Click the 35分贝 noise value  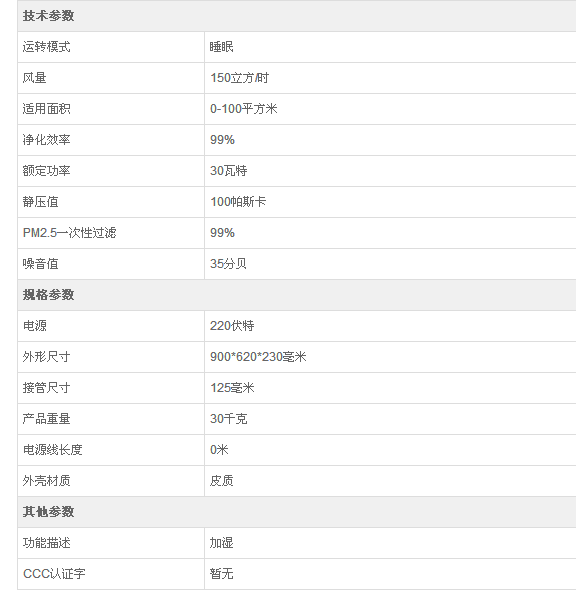coord(228,264)
